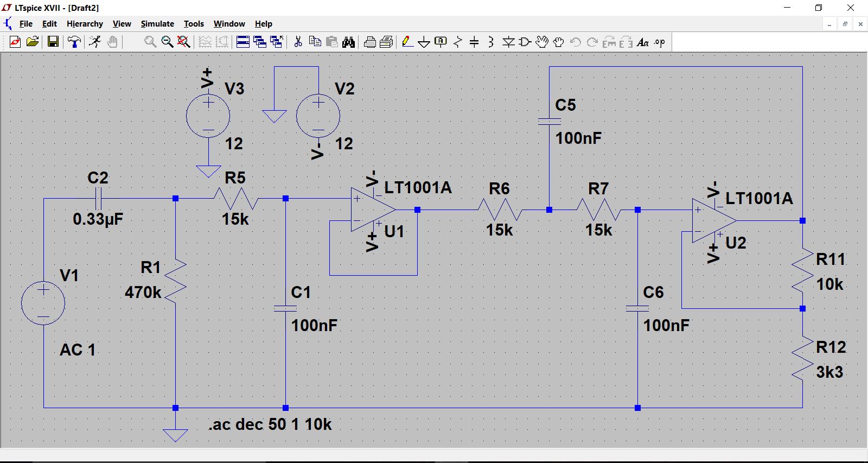Select the Draw Wire pencil tool
Image resolution: width=868 pixels, height=463 pixels.
pyautogui.click(x=407, y=42)
